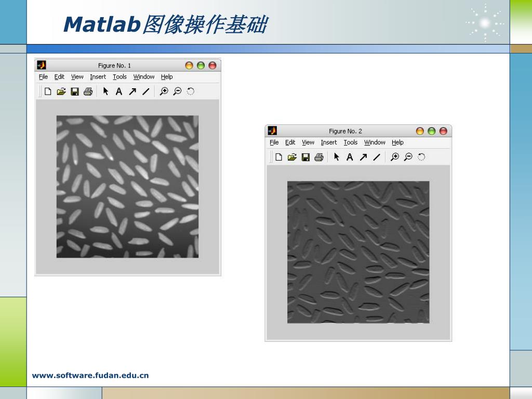Close Figure No. 1 with red button
Viewport: 532px width, 399px height.
(212, 65)
